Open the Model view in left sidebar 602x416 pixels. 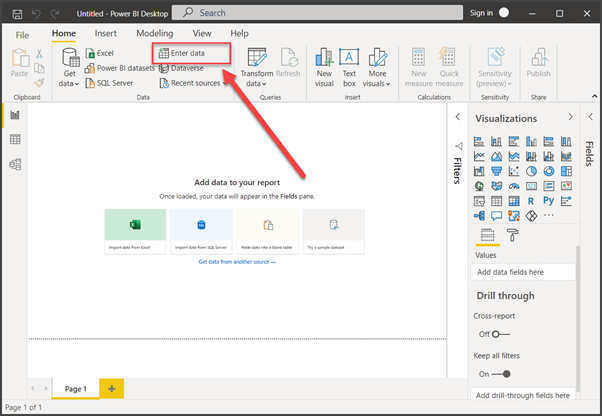click(15, 164)
